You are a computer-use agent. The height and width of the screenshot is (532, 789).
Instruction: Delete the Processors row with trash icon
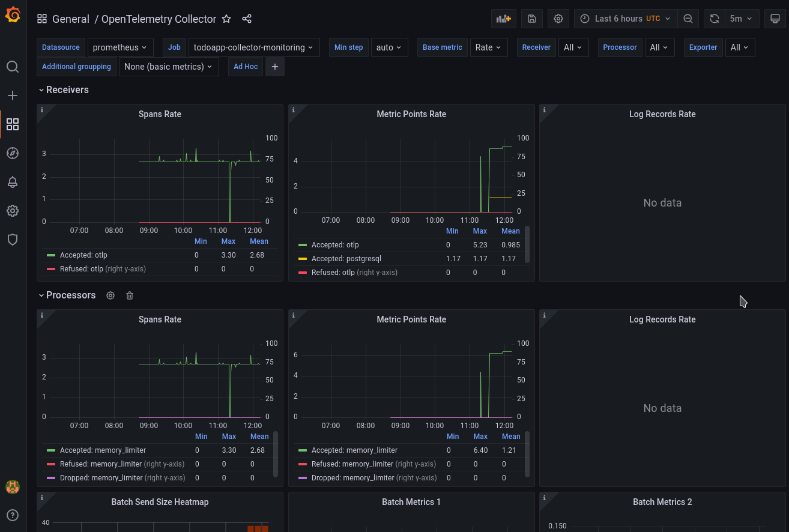pyautogui.click(x=129, y=295)
